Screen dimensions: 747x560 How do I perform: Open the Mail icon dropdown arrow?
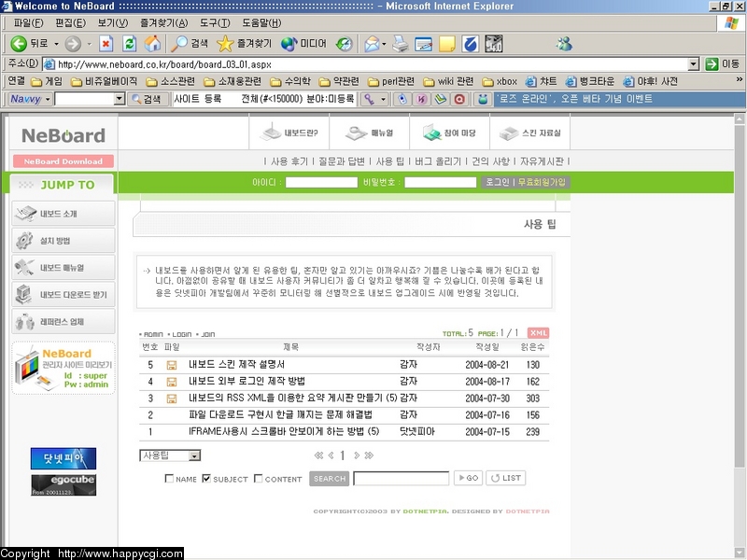(384, 44)
